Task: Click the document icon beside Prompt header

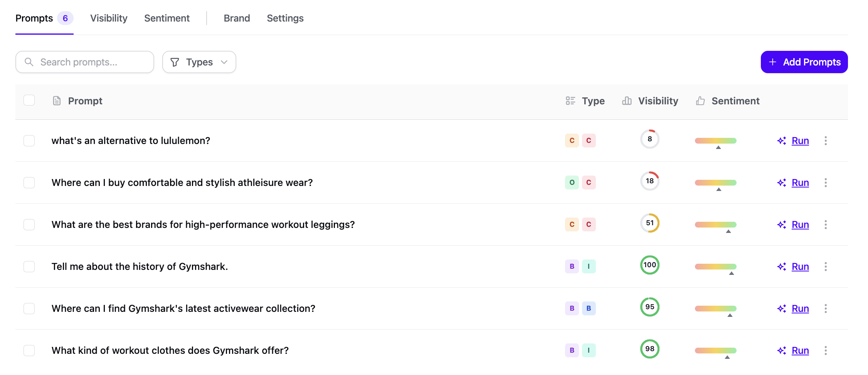Action: tap(57, 100)
